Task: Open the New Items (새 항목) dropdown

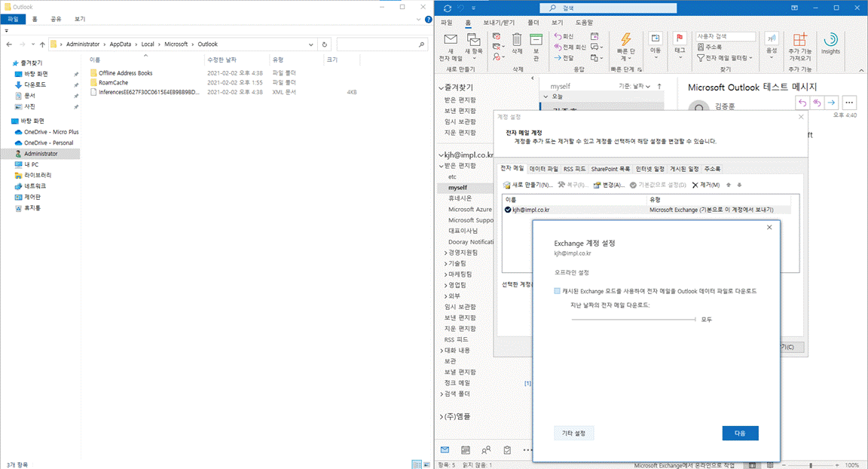Action: click(x=474, y=47)
